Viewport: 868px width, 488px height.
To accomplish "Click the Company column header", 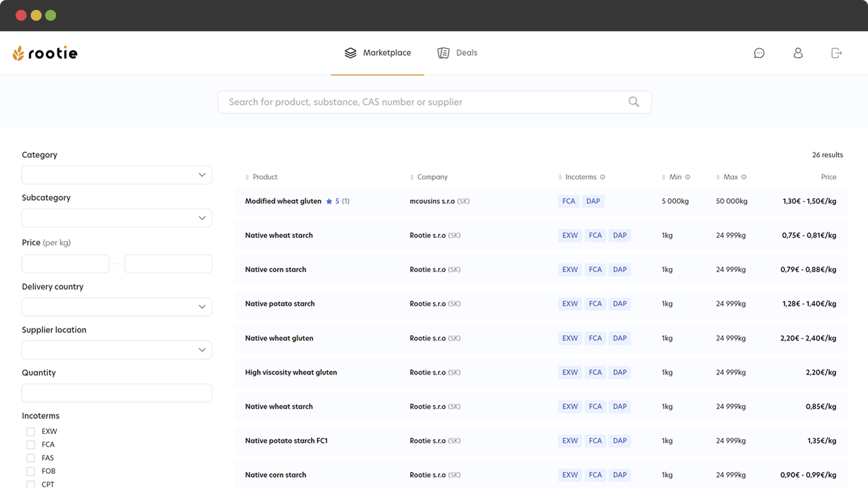I will point(432,177).
